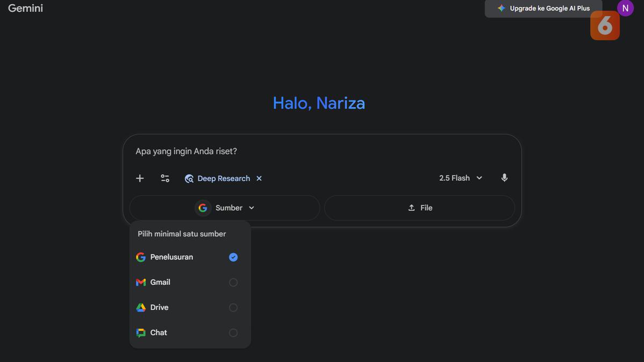Click the plus add-attachment icon
The image size is (644, 362).
click(140, 179)
